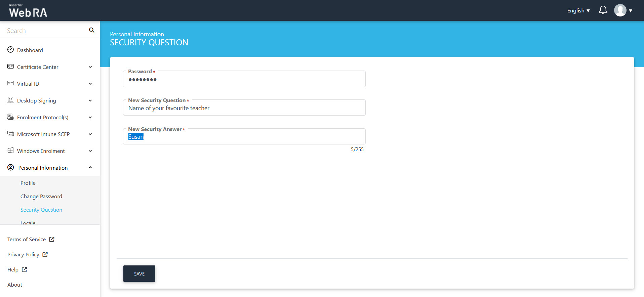Screen dimensions: 644x297
Task: Expand Enrolment Protocol(s) chevron
Action: point(90,117)
